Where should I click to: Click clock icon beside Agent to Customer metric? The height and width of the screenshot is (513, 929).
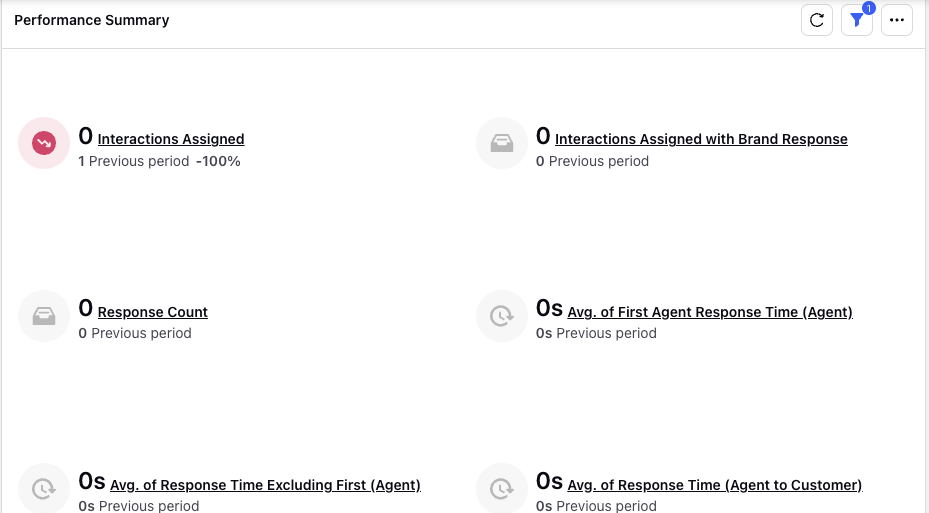(502, 489)
